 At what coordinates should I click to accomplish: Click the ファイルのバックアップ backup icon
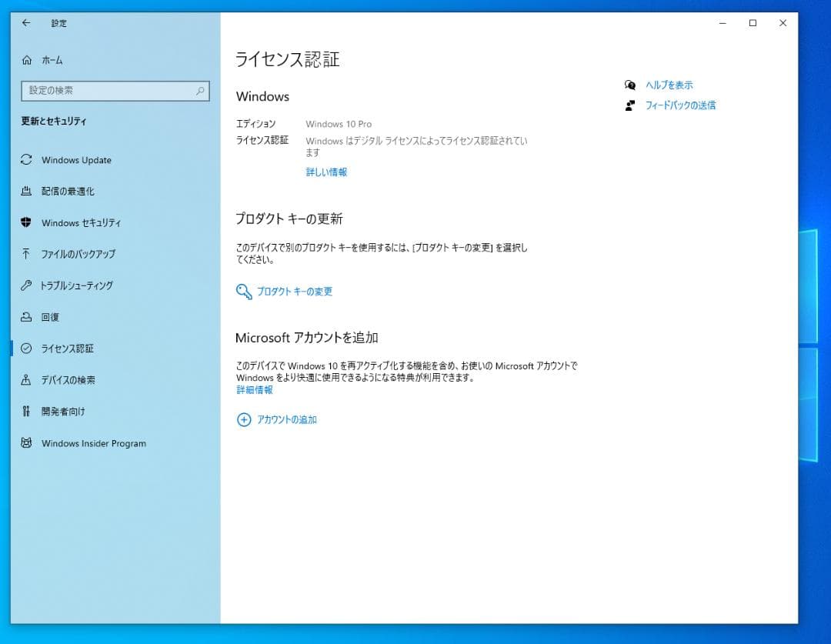25,254
